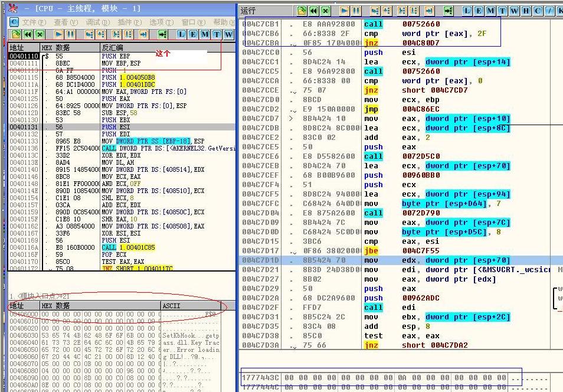563x392 pixels.
Task: Select JNZ SHORT row at 00401172
Action: (x=122, y=268)
